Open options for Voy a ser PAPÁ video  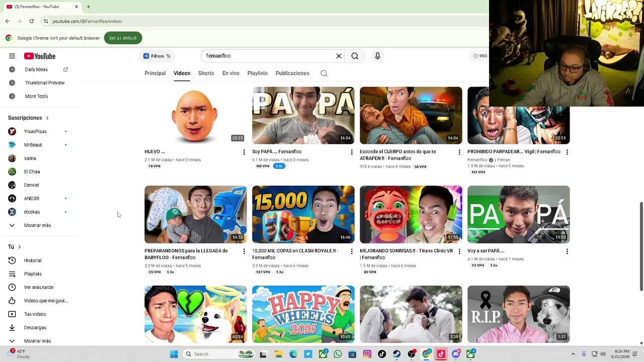[567, 251]
